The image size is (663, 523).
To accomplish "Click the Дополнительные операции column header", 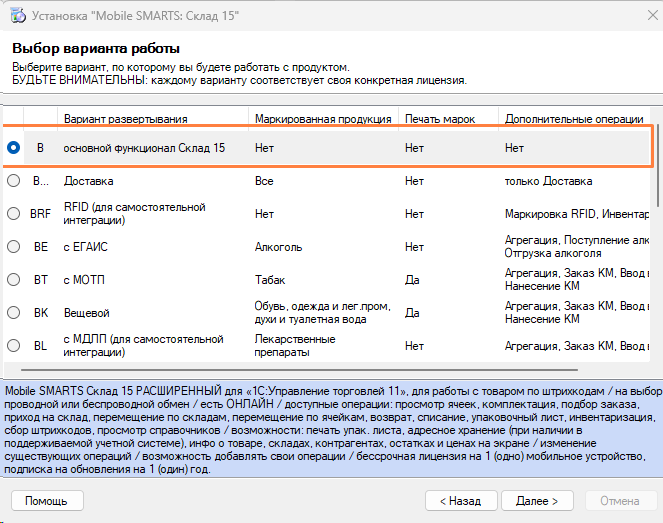I will click(574, 119).
